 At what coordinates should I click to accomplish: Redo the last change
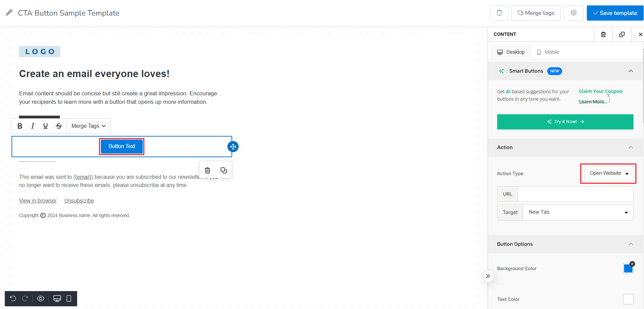point(25,299)
